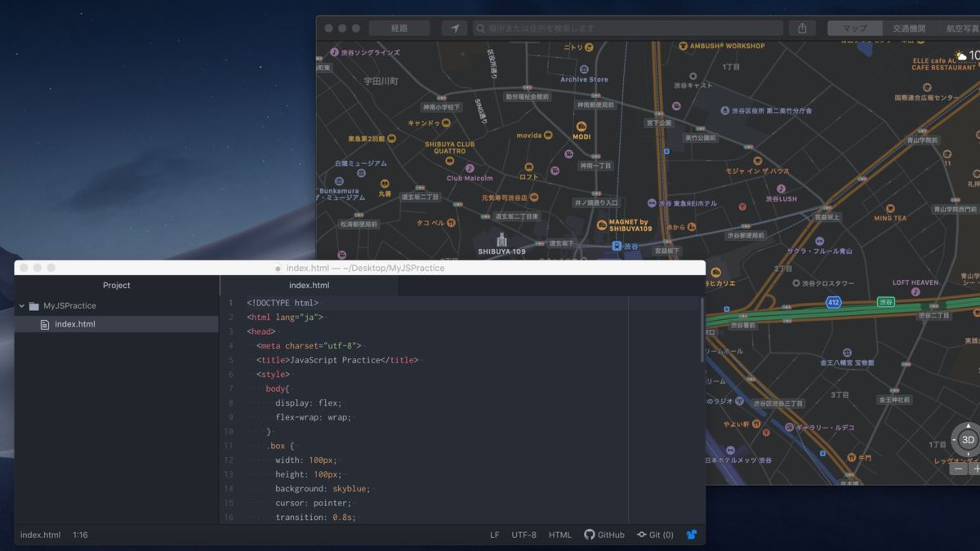Viewport: 980px width, 551px height.
Task: Open the 国際連合広報センター map pin
Action: click(927, 87)
